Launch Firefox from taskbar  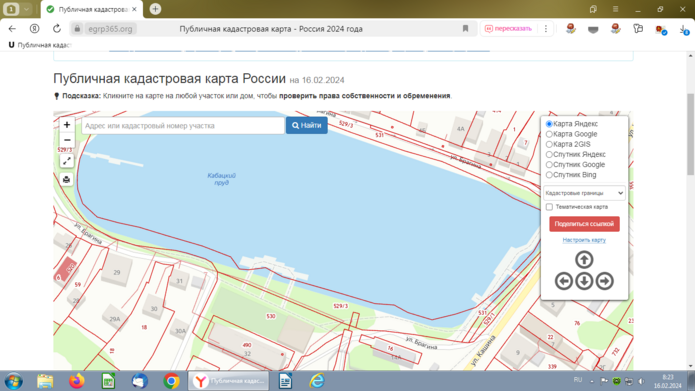[x=77, y=381]
